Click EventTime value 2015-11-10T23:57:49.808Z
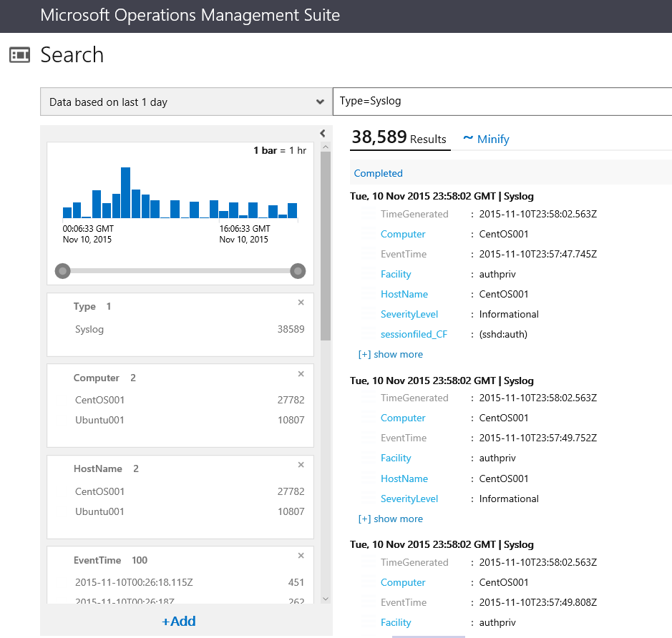Viewport: 672px width, 638px height. click(x=538, y=602)
